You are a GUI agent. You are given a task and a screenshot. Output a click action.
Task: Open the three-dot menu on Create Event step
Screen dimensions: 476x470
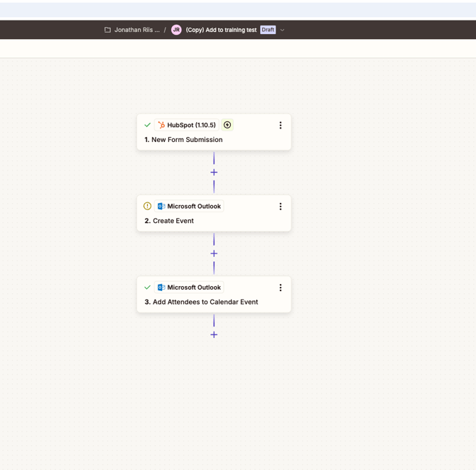tap(281, 207)
